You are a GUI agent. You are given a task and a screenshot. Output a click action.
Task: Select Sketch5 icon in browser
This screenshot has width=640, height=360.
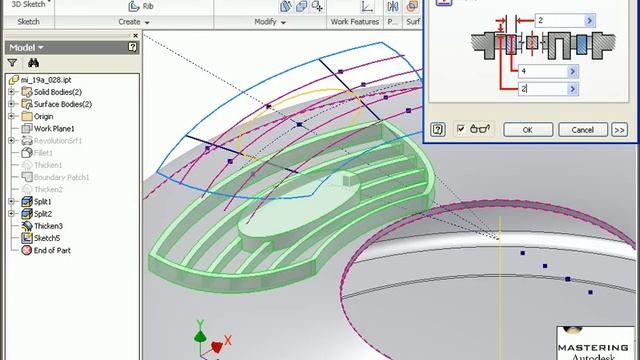pos(27,238)
